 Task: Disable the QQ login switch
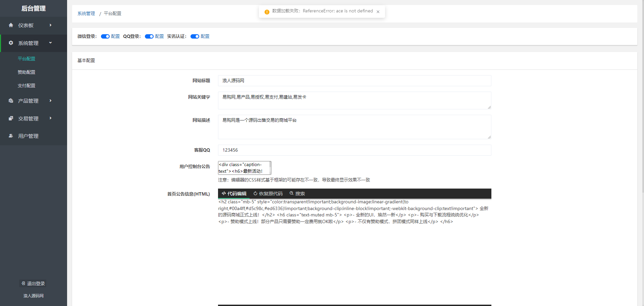click(x=149, y=37)
